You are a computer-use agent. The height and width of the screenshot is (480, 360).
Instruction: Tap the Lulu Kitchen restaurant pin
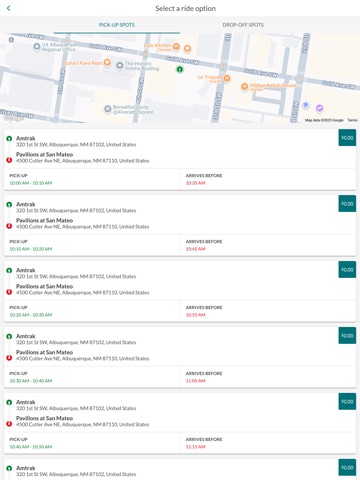pyautogui.click(x=176, y=47)
